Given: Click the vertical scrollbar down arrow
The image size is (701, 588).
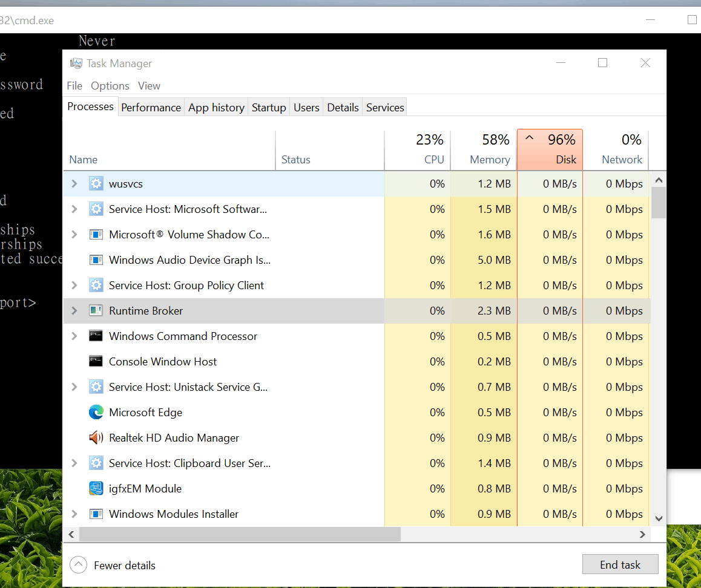Looking at the screenshot, I should [x=659, y=519].
